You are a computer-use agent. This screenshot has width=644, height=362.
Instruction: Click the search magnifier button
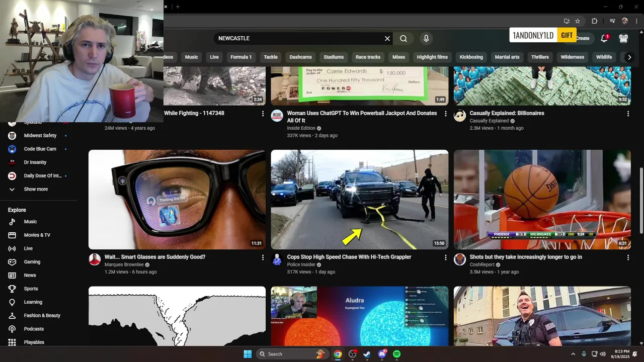(x=404, y=38)
